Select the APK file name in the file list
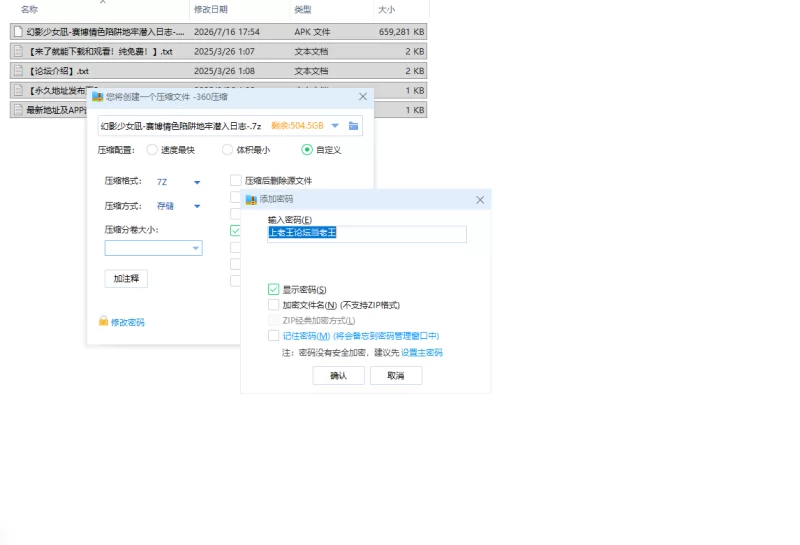The height and width of the screenshot is (545, 800). tap(105, 32)
